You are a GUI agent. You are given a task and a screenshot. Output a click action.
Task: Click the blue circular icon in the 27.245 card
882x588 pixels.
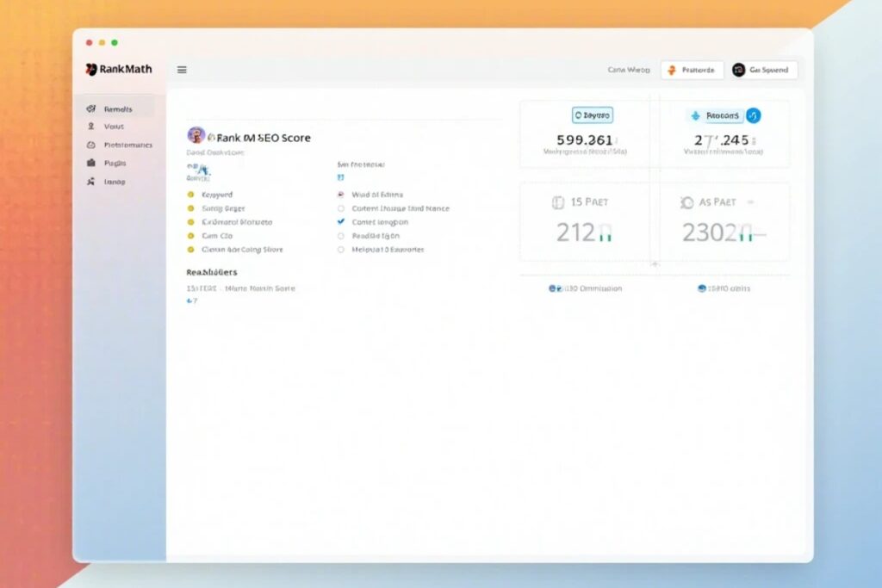(753, 115)
